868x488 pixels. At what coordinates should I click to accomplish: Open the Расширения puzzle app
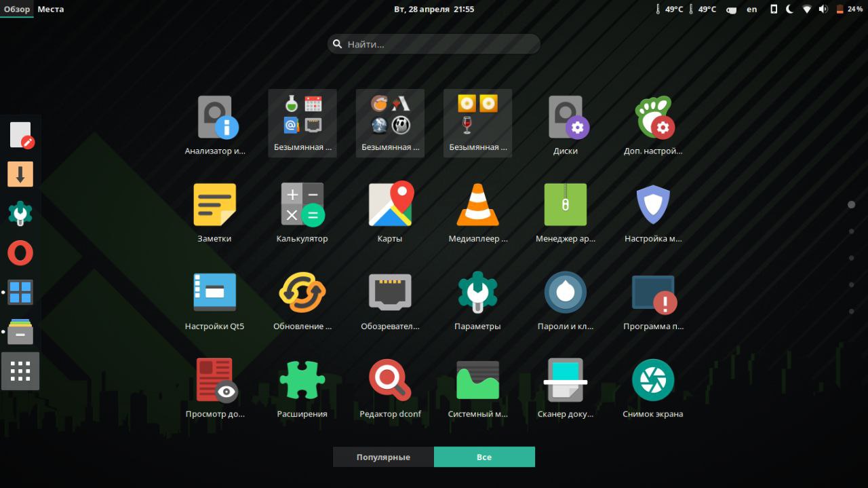point(302,387)
